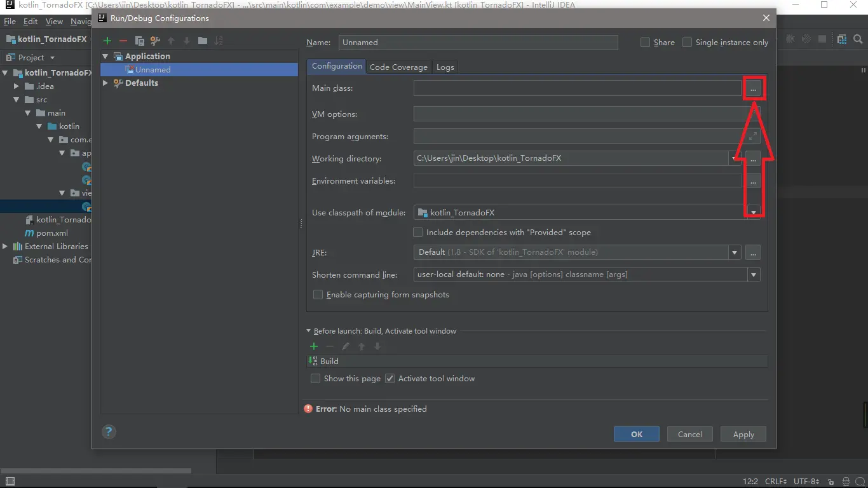Click the Hector inspector icon in status bar
The height and width of the screenshot is (488, 868).
tap(846, 482)
